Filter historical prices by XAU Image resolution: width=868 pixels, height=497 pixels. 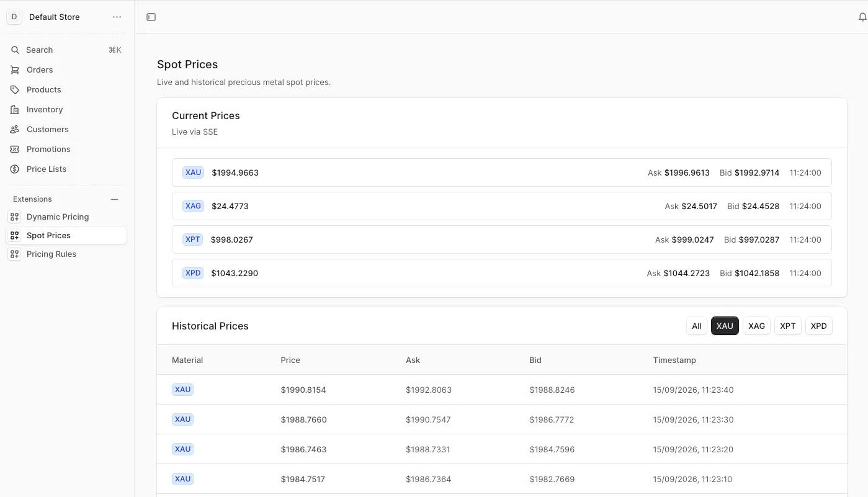(x=725, y=326)
